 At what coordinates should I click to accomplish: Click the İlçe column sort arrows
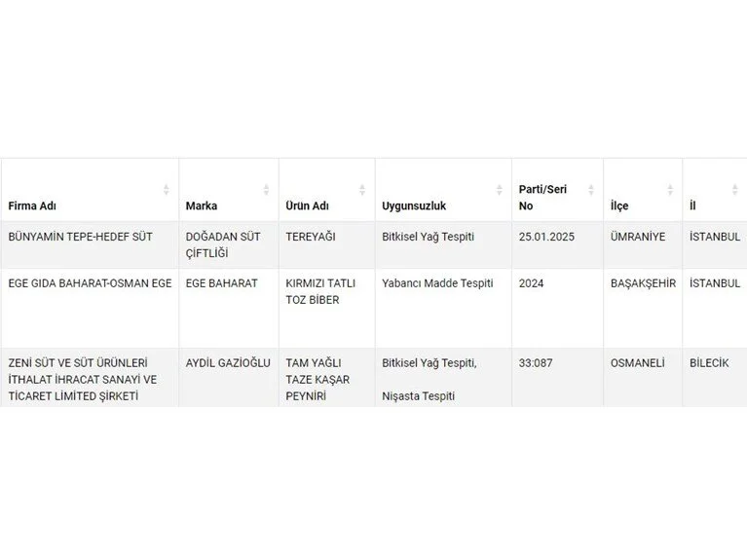(670, 190)
